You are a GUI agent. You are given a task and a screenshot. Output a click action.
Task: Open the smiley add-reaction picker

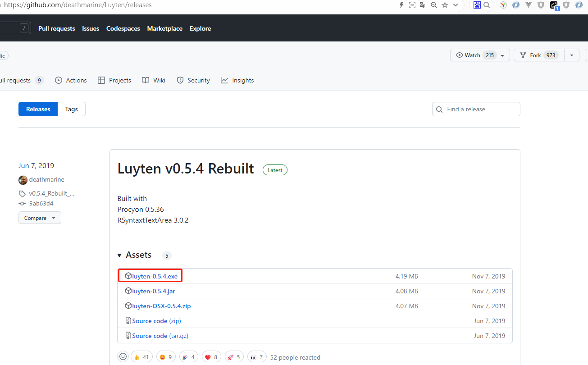click(123, 357)
